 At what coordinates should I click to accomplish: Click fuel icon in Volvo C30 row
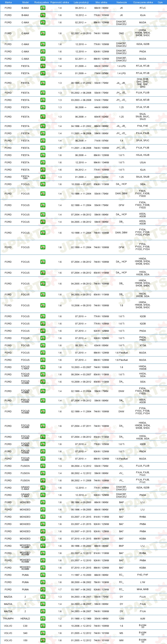(43, 626)
